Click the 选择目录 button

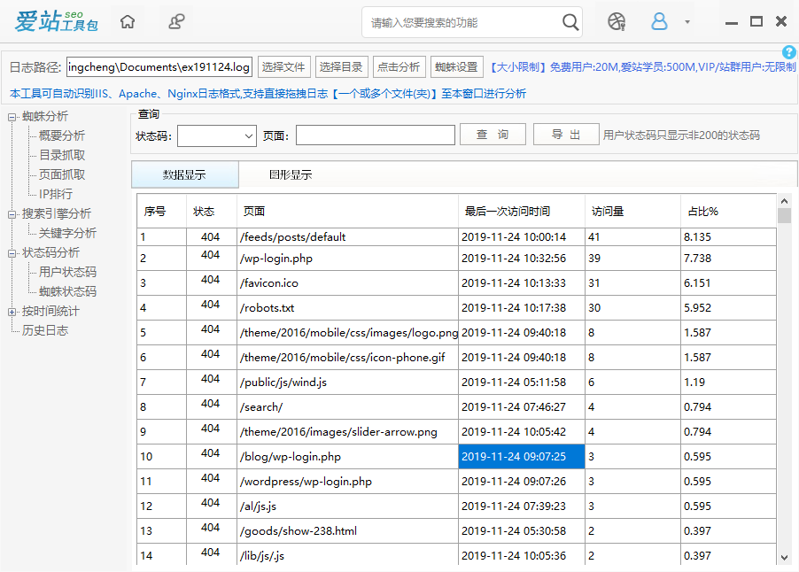pos(341,67)
